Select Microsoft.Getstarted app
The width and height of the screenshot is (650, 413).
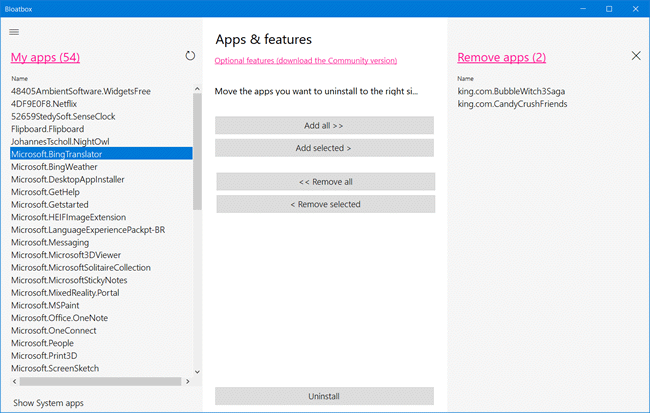[101, 204]
